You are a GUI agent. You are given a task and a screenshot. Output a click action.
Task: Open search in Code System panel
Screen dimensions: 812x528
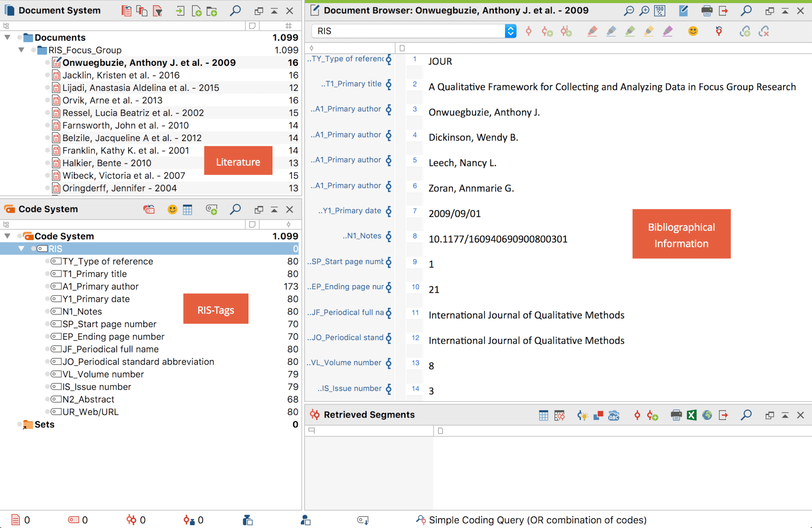[235, 209]
